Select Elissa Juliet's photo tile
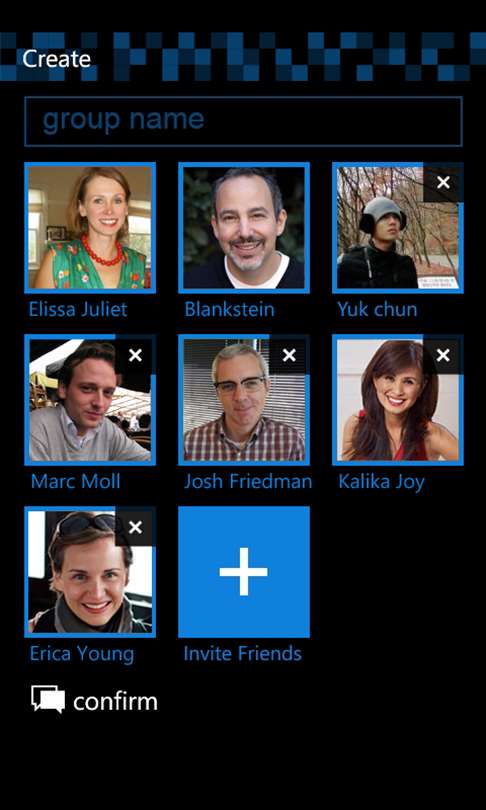 (90, 228)
